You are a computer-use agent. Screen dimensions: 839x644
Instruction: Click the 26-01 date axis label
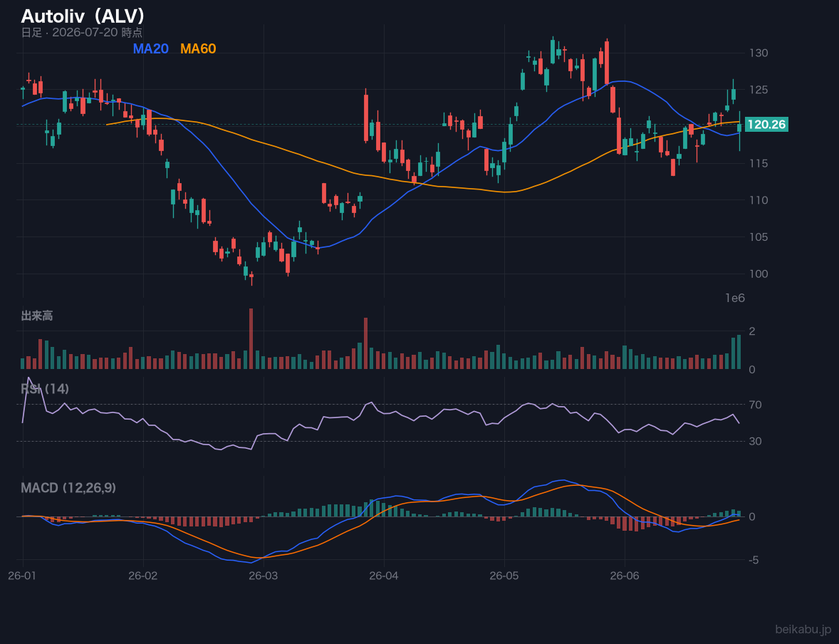23,576
